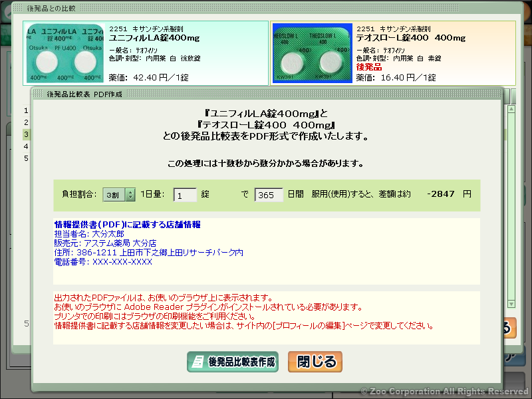Click row number 2 in the background list
The height and width of the screenshot is (399, 532).
click(x=26, y=122)
